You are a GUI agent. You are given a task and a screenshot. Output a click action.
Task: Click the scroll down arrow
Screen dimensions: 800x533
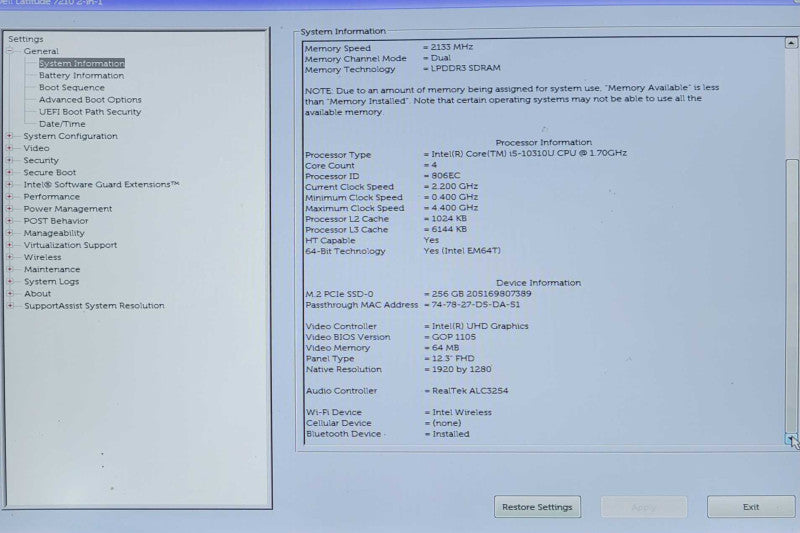[x=791, y=439]
